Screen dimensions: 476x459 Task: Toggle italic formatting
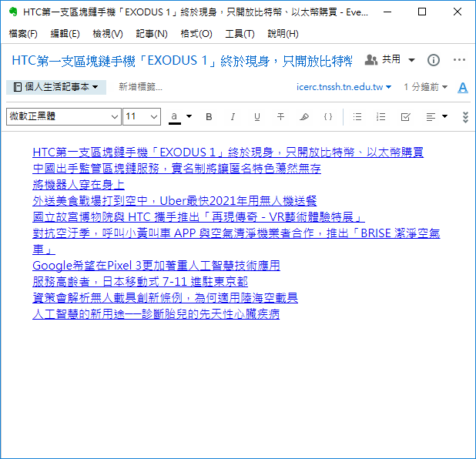click(233, 117)
